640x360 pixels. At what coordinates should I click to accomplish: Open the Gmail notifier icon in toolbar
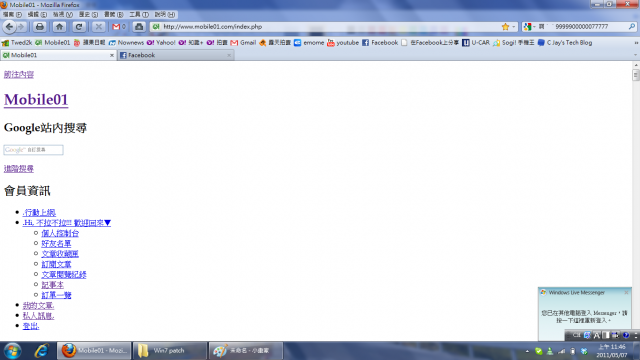119,27
